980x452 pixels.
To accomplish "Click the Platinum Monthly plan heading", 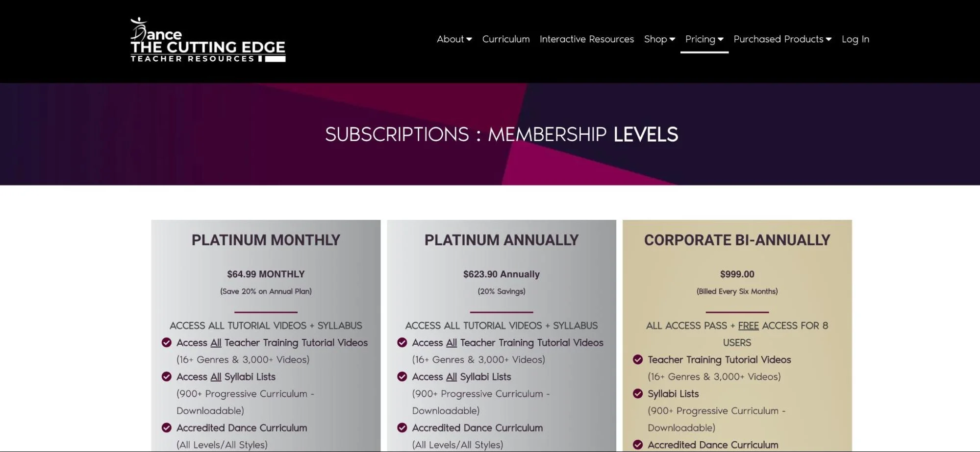I will pos(266,240).
